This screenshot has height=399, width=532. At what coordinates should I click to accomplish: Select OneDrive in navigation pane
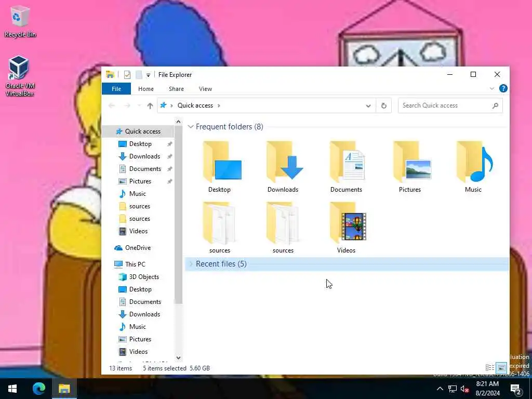(138, 248)
